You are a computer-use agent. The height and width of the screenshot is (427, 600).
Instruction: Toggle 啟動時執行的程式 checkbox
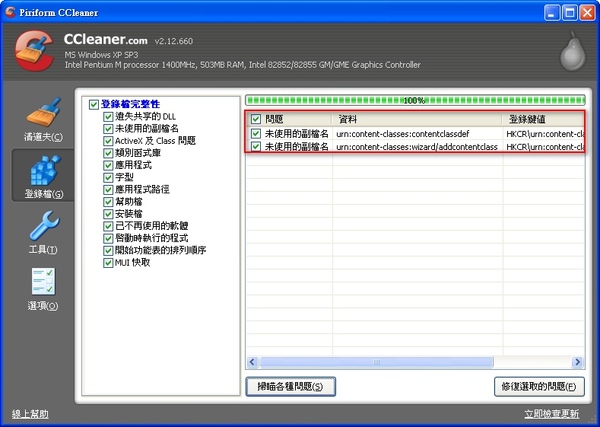click(108, 238)
